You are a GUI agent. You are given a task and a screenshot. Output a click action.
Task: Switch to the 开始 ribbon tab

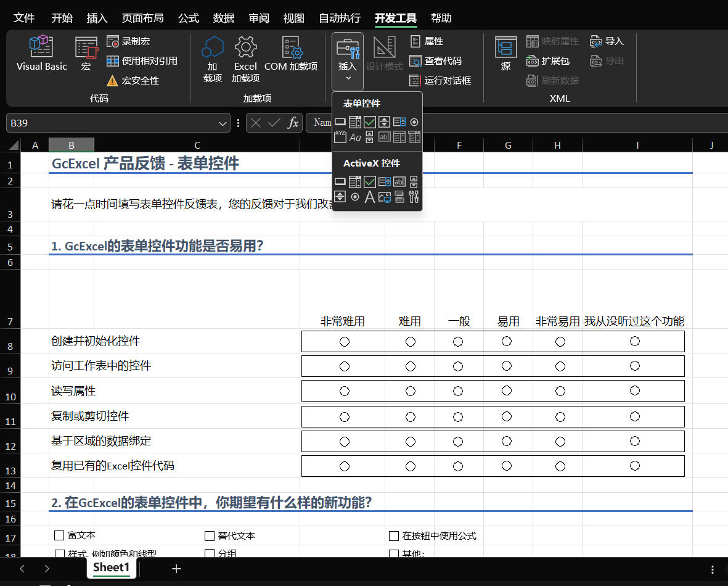tap(62, 18)
